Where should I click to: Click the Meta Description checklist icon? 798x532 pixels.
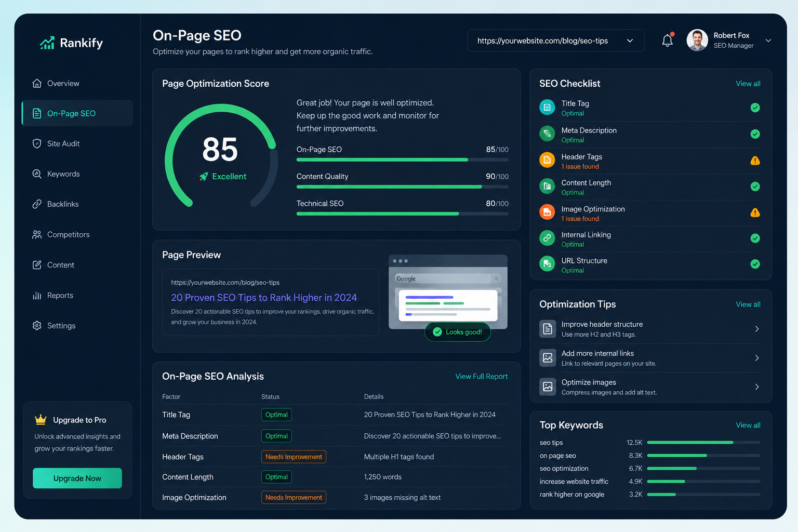coord(547,134)
